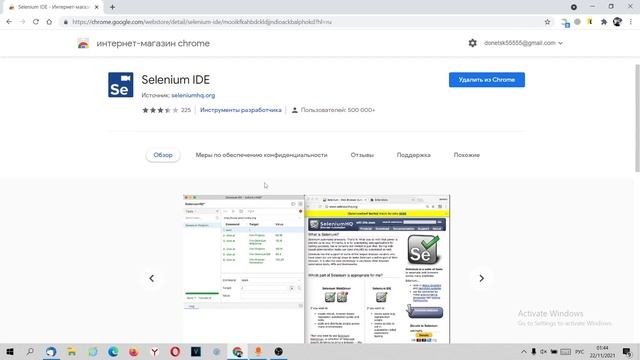
Task: Switch to the 'Отзывы' tab
Action: point(362,155)
